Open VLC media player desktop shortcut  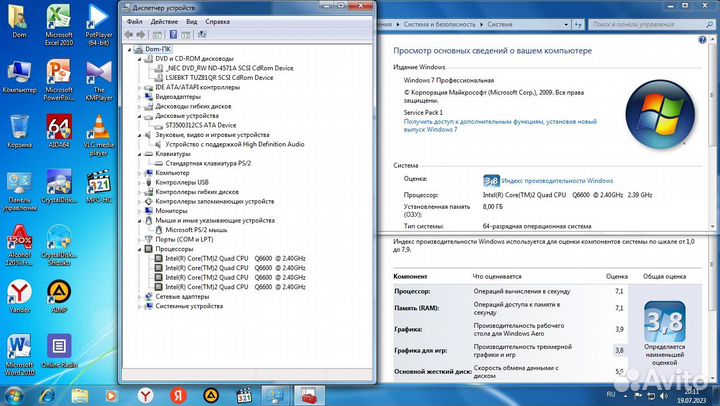[x=99, y=135]
